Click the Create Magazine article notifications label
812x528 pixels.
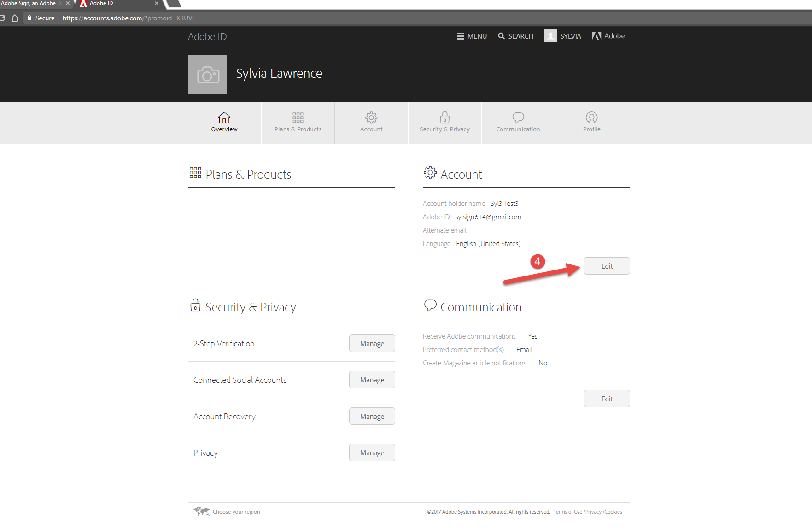[x=474, y=363]
